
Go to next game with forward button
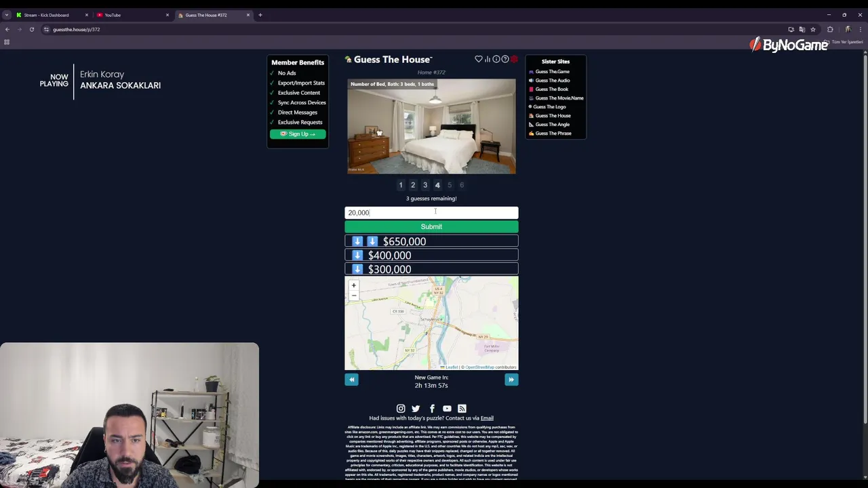(x=511, y=380)
